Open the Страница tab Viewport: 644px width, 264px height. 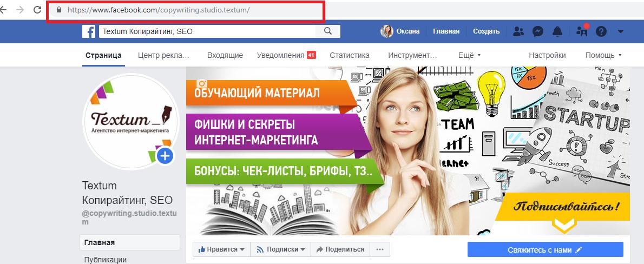[103, 55]
